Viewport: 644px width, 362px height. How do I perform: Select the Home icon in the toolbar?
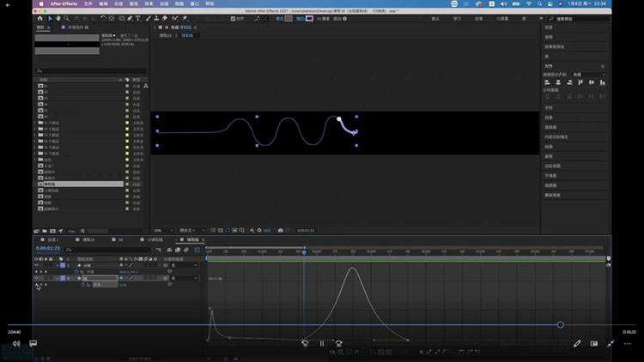tap(40, 17)
